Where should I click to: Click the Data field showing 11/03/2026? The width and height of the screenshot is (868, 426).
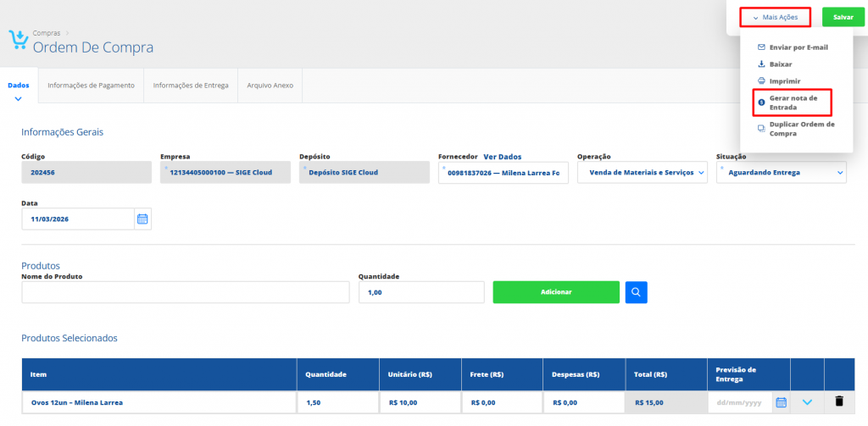click(78, 219)
